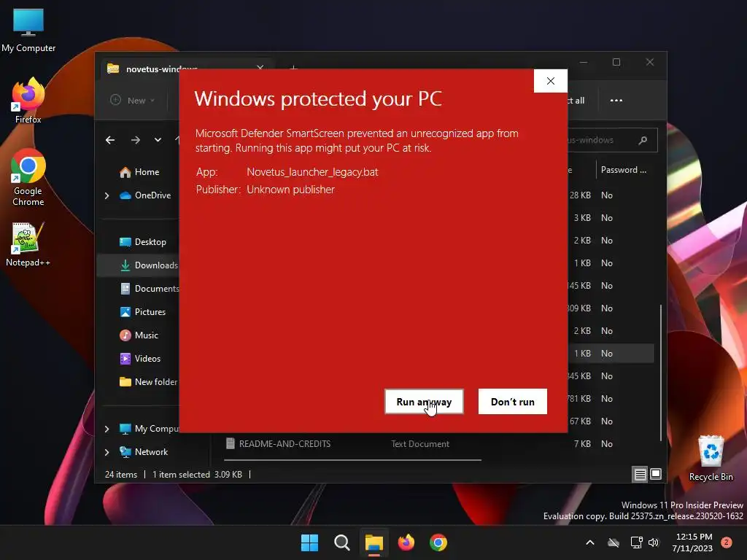The height and width of the screenshot is (560, 747).
Task: Select the Firefox desktop shortcut
Action: pos(28,101)
